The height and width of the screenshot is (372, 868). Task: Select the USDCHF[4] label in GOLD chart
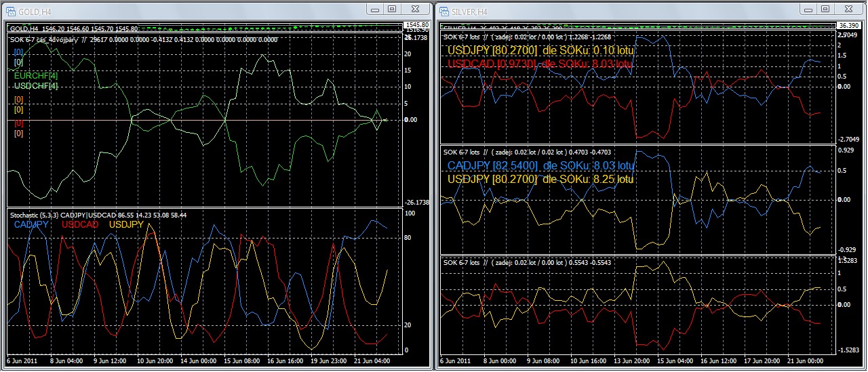coord(36,86)
